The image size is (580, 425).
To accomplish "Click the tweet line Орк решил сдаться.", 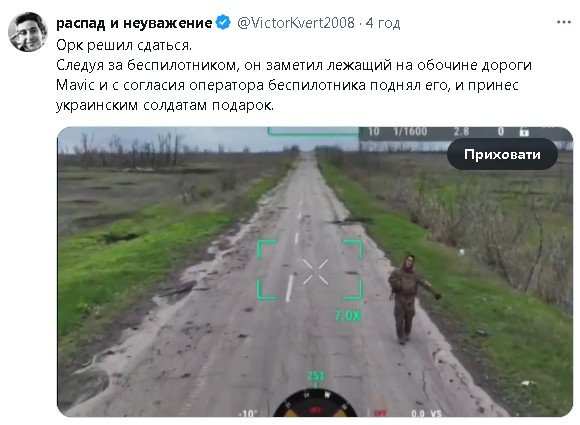I will pos(124,45).
